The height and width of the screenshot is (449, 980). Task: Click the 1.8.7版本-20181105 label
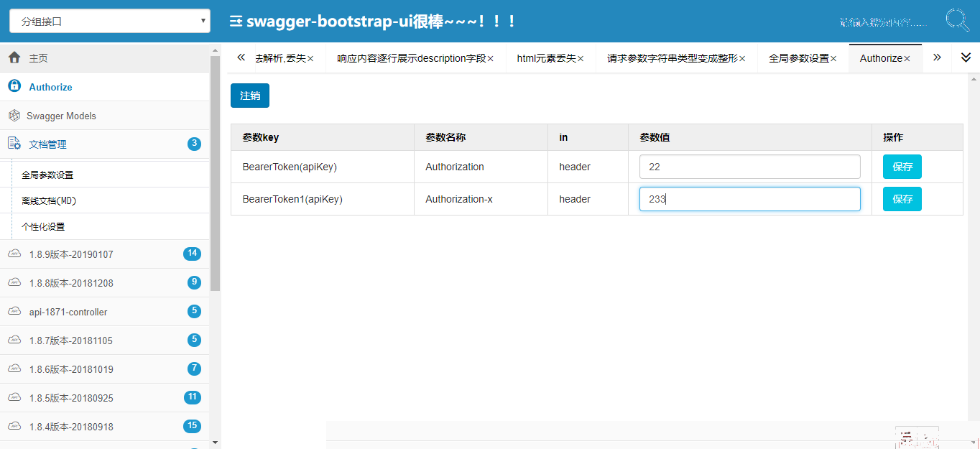[x=71, y=341]
